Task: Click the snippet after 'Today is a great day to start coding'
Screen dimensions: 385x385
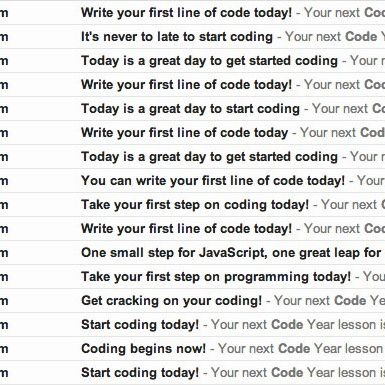Action: click(348, 109)
